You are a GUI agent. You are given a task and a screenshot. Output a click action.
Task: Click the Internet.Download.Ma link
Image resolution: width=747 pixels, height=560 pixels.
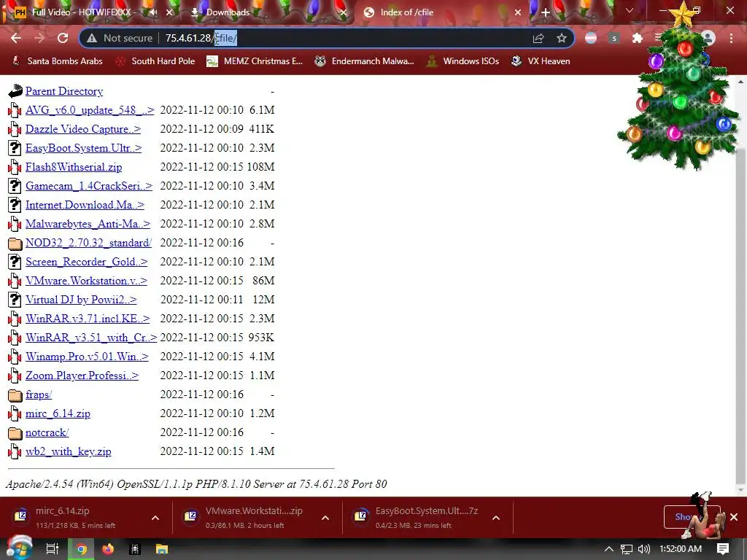pos(85,205)
